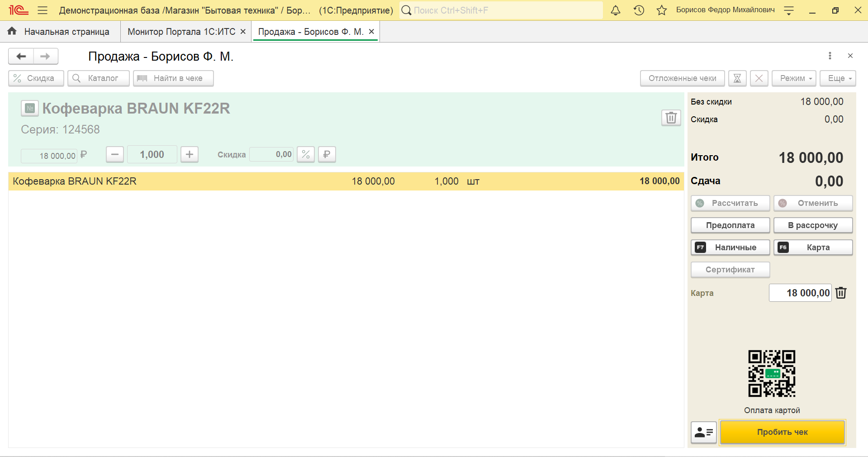Image resolution: width=868 pixels, height=457 pixels.
Task: Close the Монитор Портала 1С:ИТС tab
Action: pos(243,32)
